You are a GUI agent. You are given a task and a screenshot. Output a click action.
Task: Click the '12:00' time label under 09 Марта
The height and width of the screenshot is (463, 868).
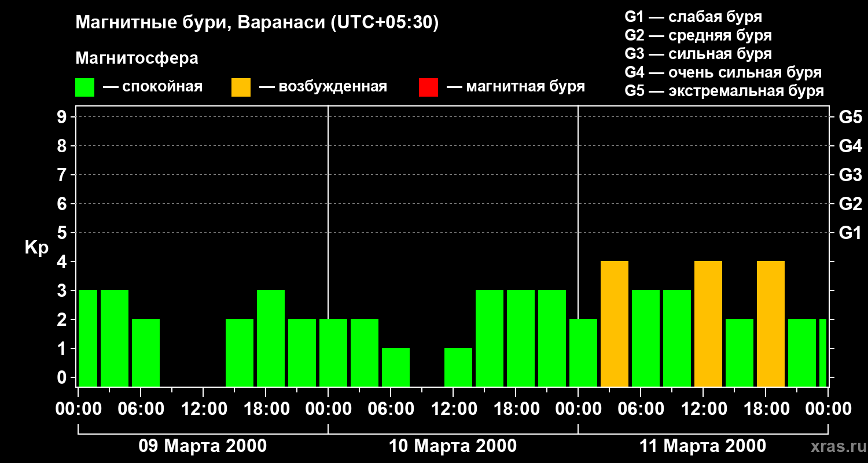tap(203, 409)
